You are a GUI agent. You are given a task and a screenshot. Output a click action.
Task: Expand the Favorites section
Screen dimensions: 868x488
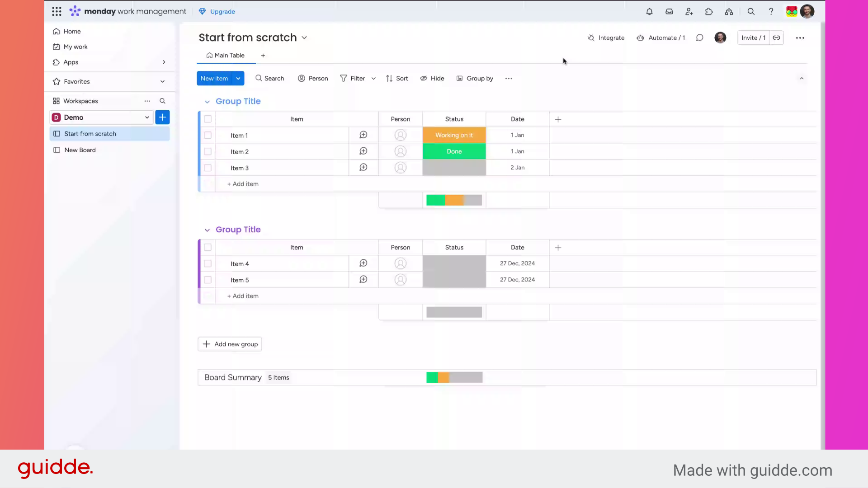coord(162,82)
